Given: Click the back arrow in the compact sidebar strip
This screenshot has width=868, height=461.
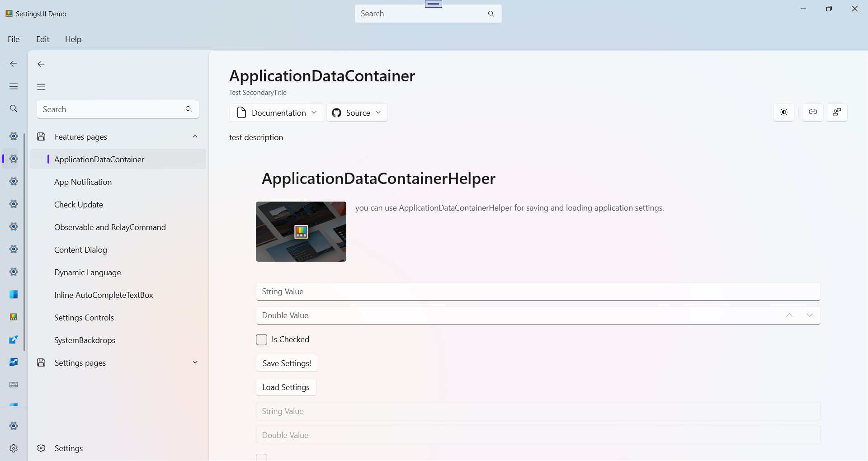Looking at the screenshot, I should click(x=14, y=64).
